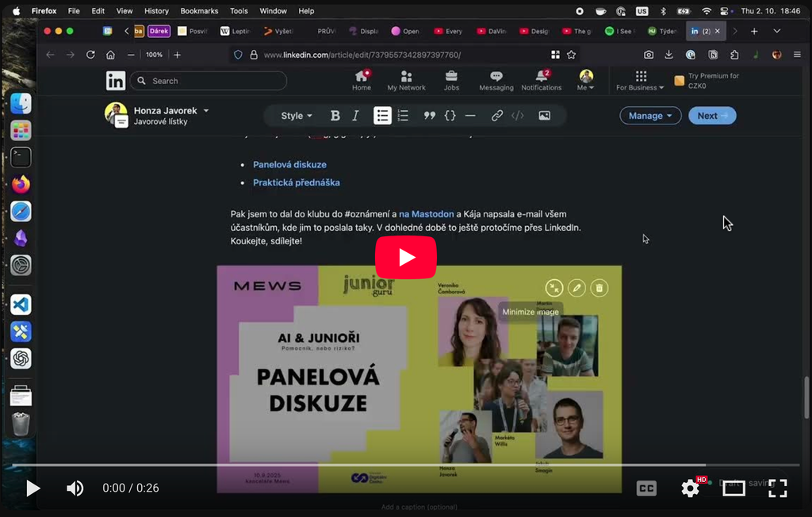Expand the For Business menu
This screenshot has width=812, height=517.
click(640, 80)
